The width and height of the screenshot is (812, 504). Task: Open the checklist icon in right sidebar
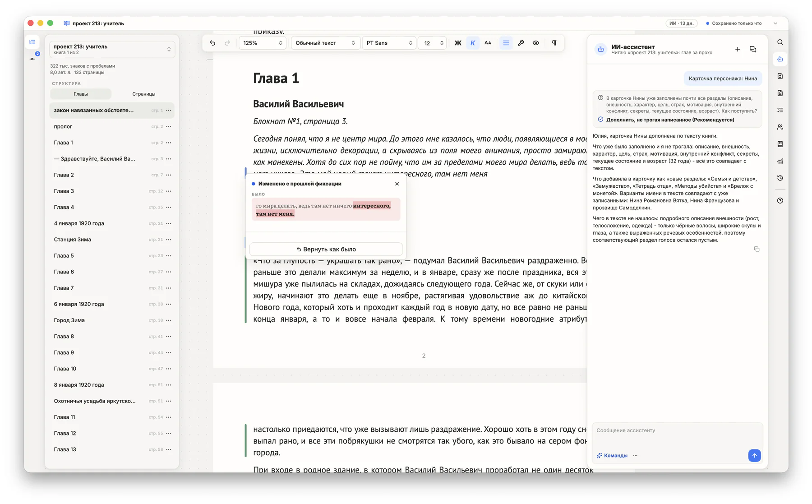(x=780, y=110)
